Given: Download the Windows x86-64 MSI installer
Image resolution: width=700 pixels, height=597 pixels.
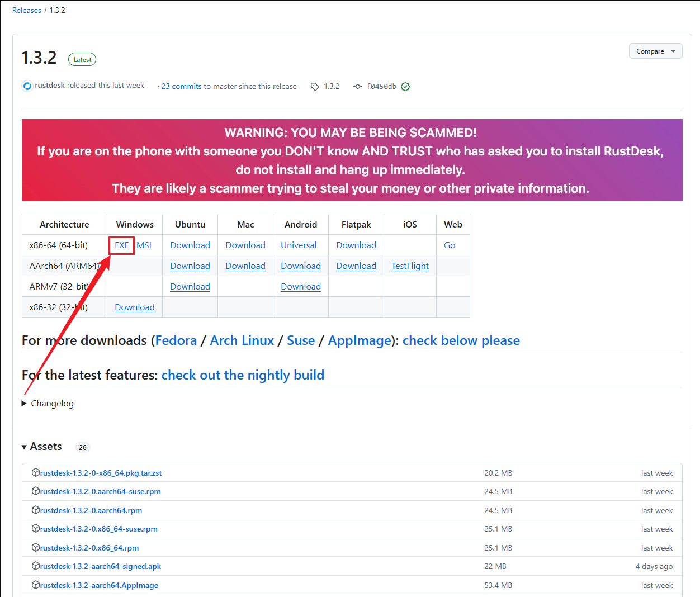Looking at the screenshot, I should [x=144, y=245].
